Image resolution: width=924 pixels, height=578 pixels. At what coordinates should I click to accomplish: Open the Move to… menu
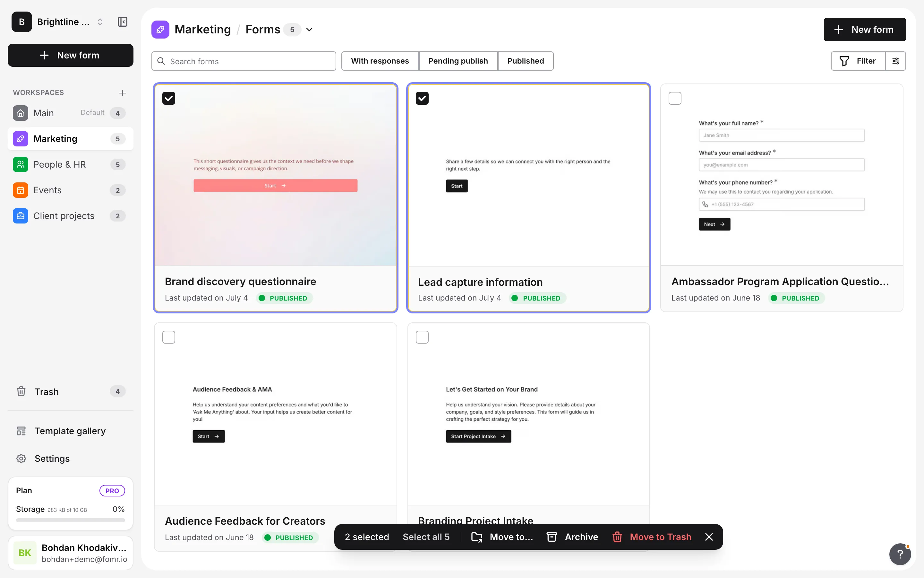click(502, 537)
